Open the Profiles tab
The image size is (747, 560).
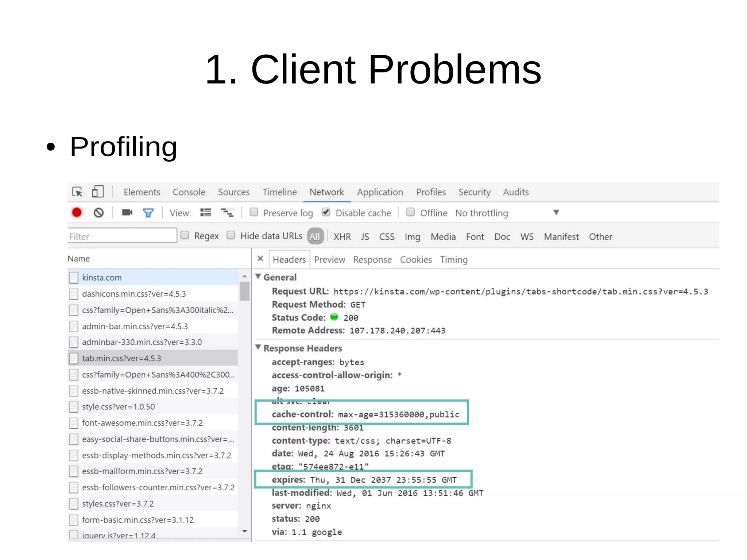(x=431, y=192)
